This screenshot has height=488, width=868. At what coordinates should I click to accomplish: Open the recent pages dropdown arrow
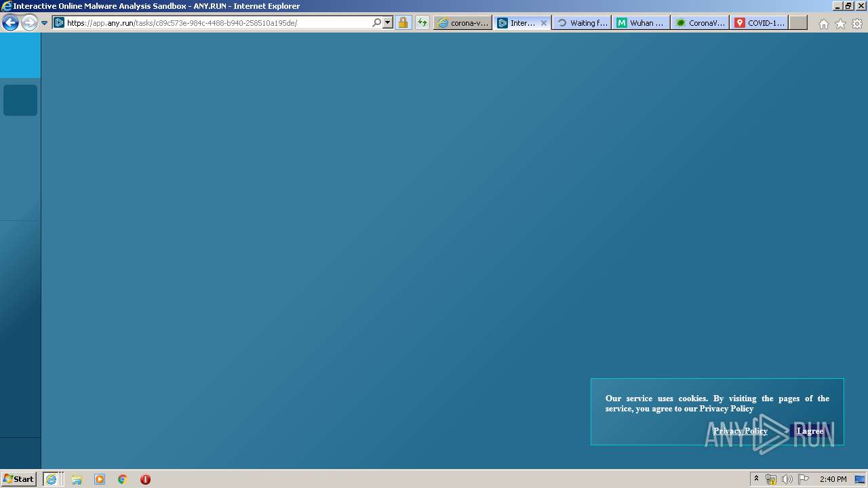pos(45,22)
